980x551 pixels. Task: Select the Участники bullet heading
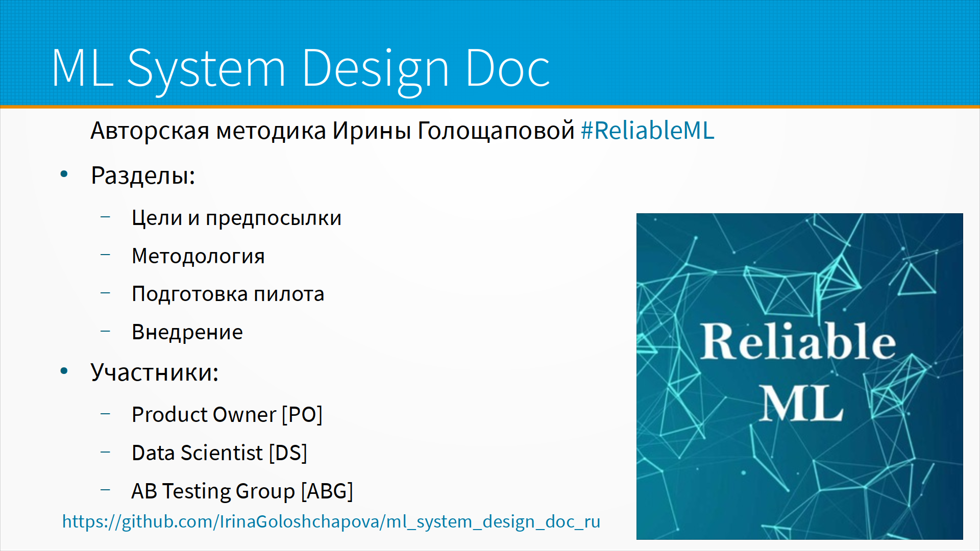point(154,372)
